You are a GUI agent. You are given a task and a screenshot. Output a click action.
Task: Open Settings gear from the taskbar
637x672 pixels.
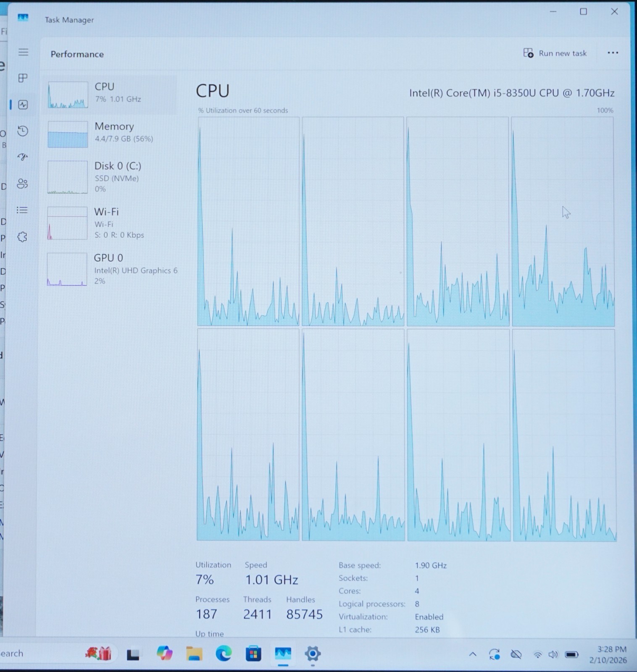[313, 654]
